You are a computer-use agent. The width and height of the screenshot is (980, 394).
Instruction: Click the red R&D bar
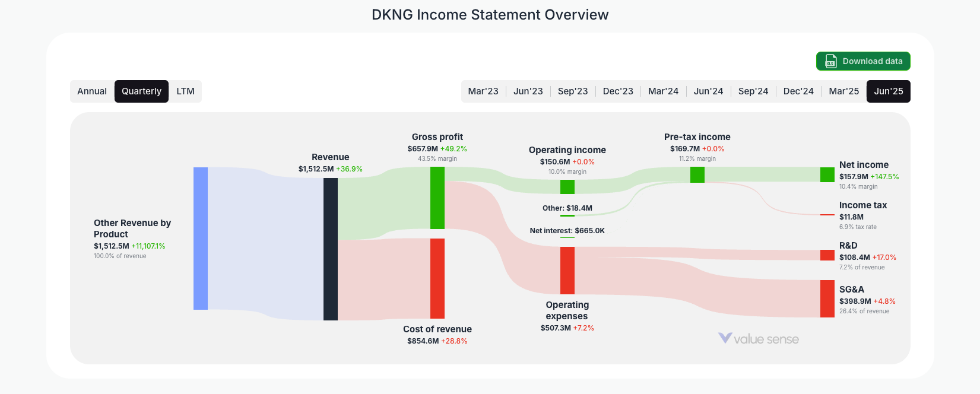point(827,255)
